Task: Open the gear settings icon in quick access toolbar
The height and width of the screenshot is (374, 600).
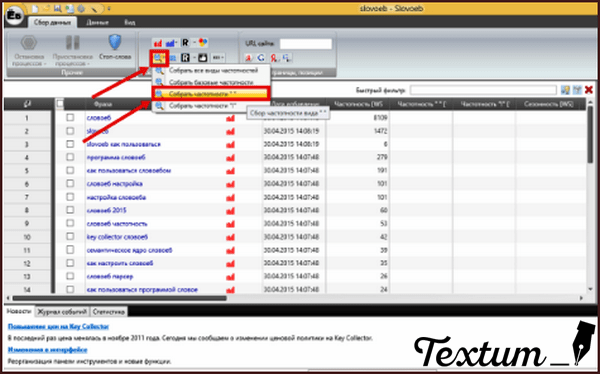Action: 81,8
